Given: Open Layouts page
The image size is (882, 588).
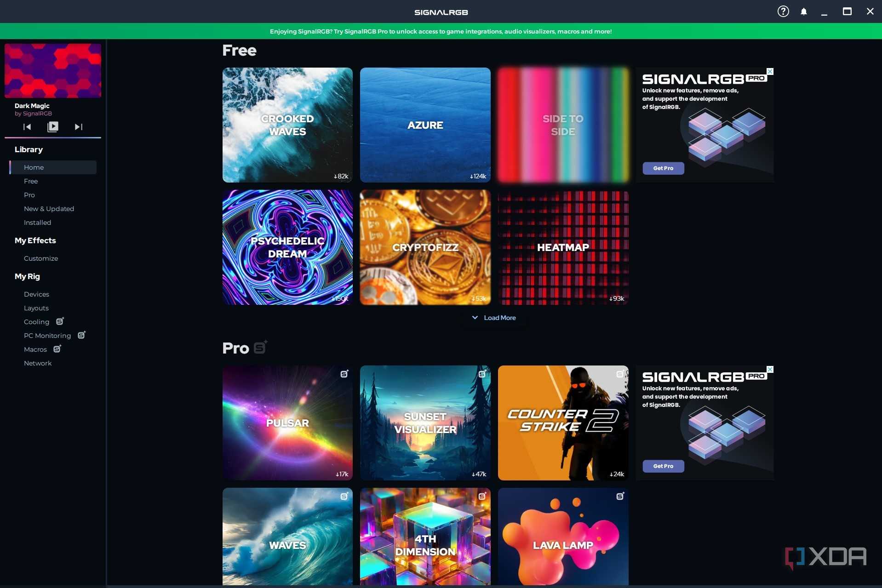Looking at the screenshot, I should tap(36, 308).
